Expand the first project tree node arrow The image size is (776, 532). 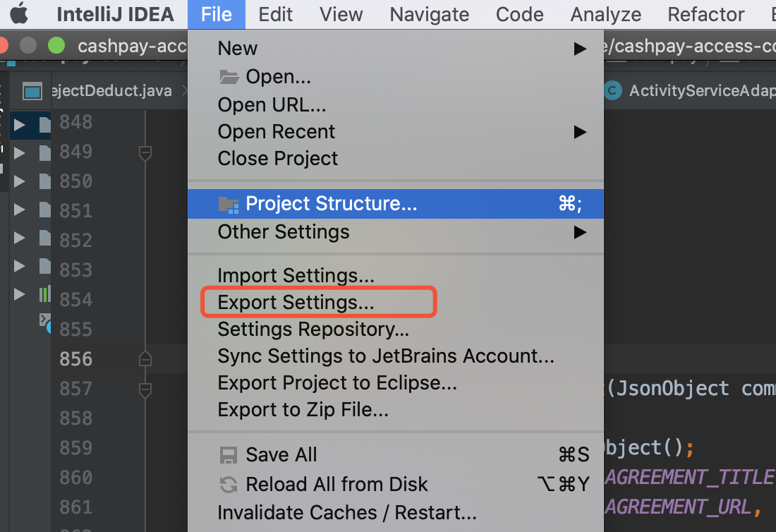(x=19, y=125)
